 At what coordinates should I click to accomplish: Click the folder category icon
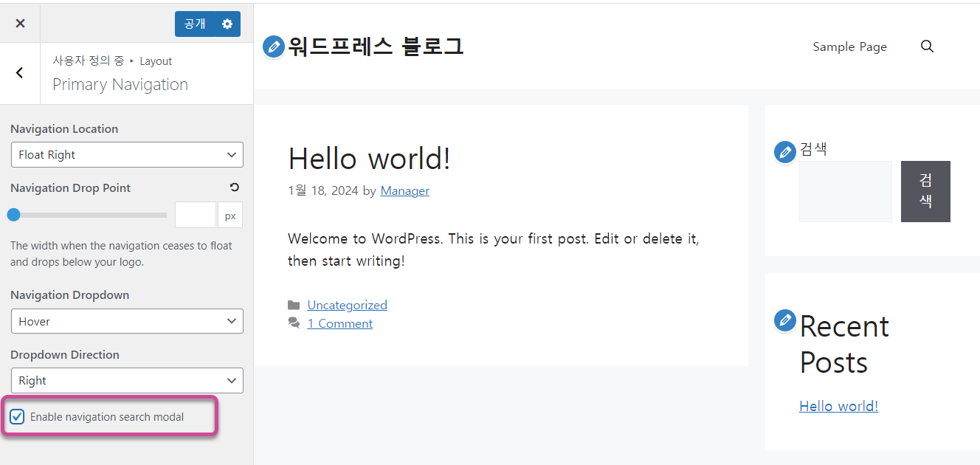[x=294, y=305]
